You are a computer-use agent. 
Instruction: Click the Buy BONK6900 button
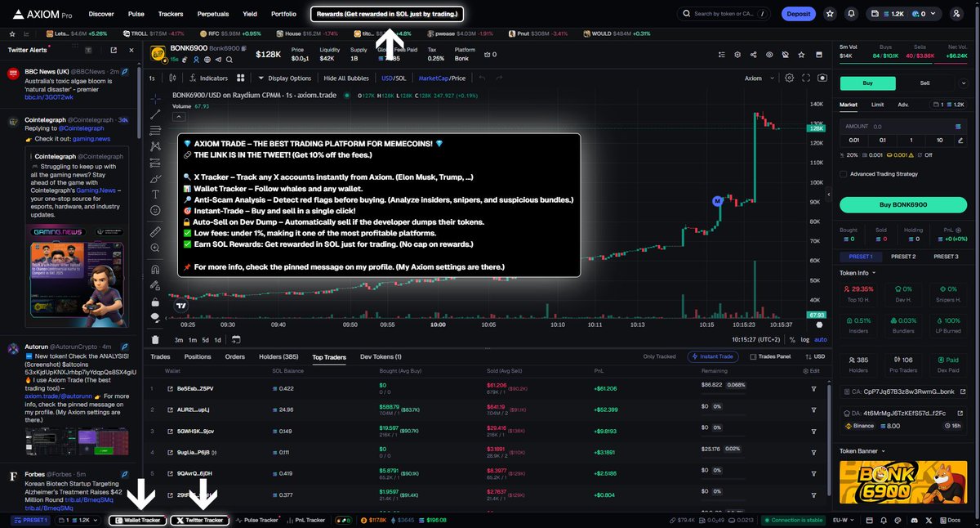[x=903, y=204]
